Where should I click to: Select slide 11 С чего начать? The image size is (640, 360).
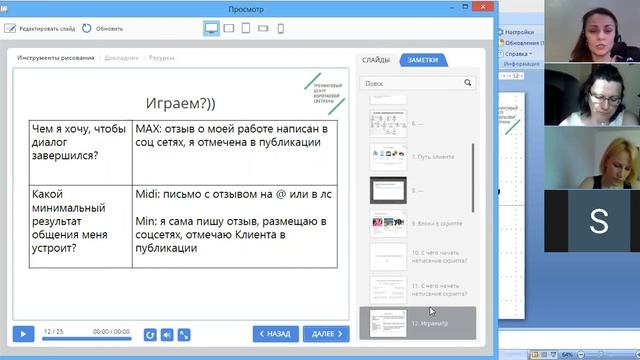point(418,290)
